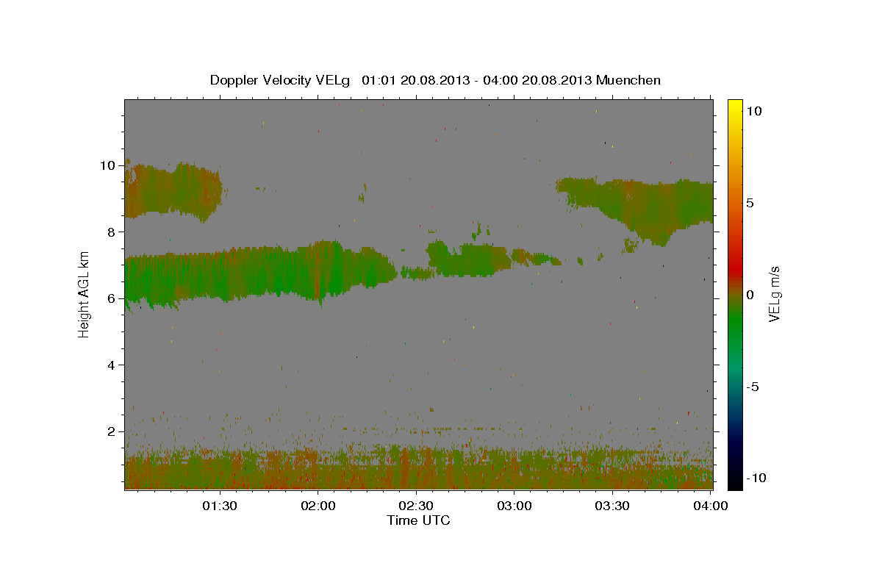
Task: Click the height tick label 2
Action: pos(112,431)
